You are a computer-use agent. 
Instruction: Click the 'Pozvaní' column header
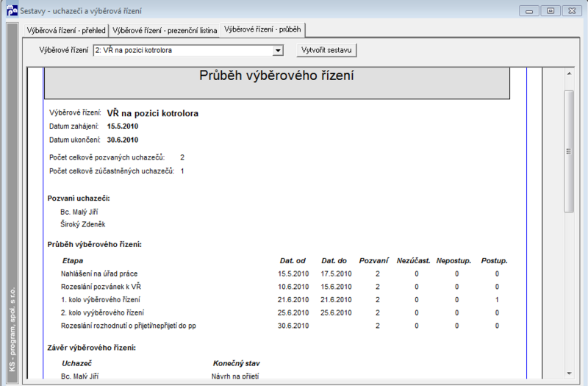(373, 261)
